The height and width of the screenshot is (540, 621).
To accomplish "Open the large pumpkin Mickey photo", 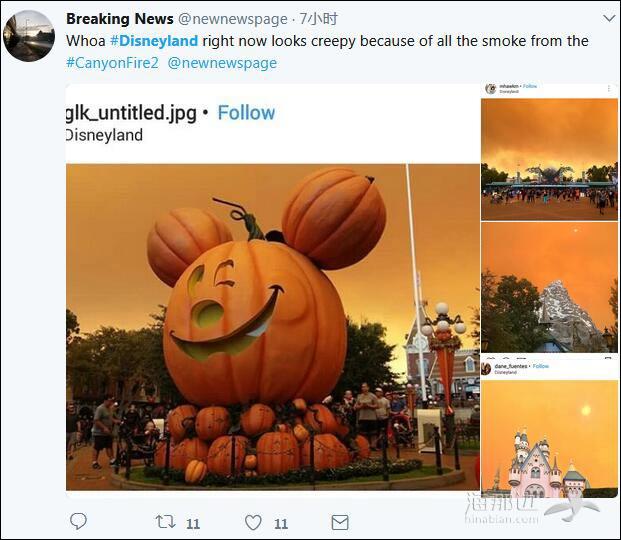I will point(272,327).
